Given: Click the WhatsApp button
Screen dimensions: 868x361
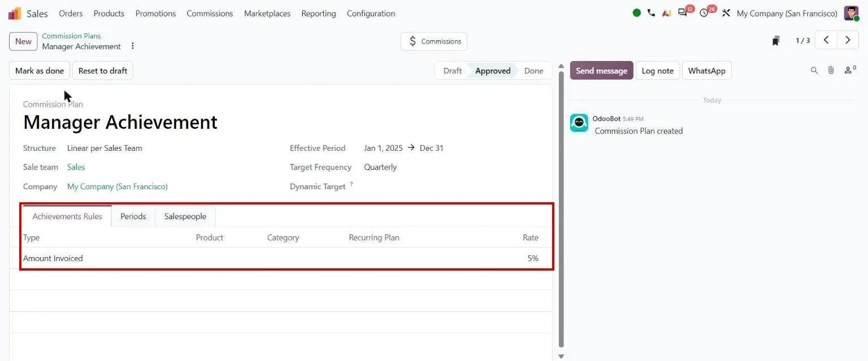Looking at the screenshot, I should coord(707,71).
